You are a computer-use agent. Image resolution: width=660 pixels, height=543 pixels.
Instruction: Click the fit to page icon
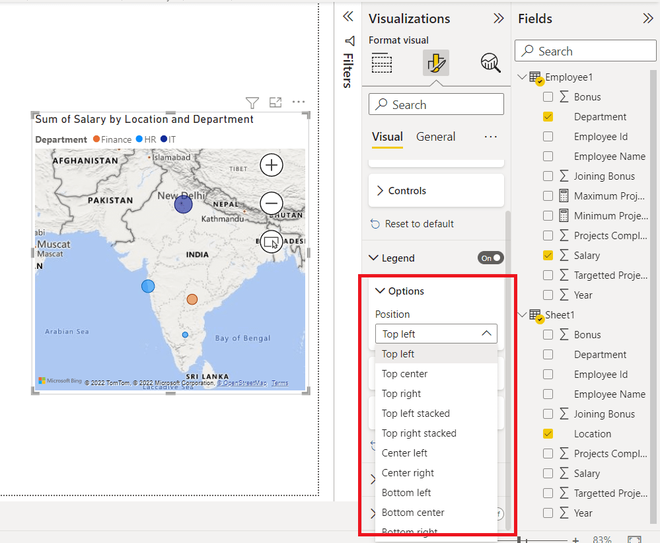(x=634, y=539)
